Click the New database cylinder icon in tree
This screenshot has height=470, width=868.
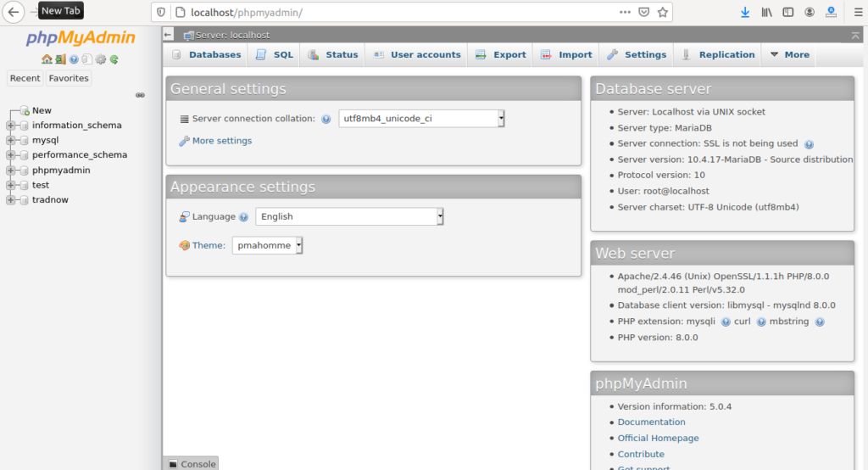pyautogui.click(x=25, y=111)
